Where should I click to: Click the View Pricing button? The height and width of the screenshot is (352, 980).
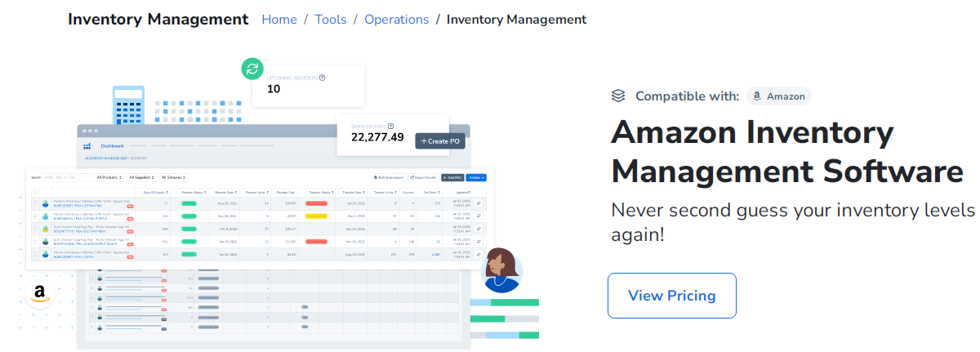pyautogui.click(x=671, y=296)
